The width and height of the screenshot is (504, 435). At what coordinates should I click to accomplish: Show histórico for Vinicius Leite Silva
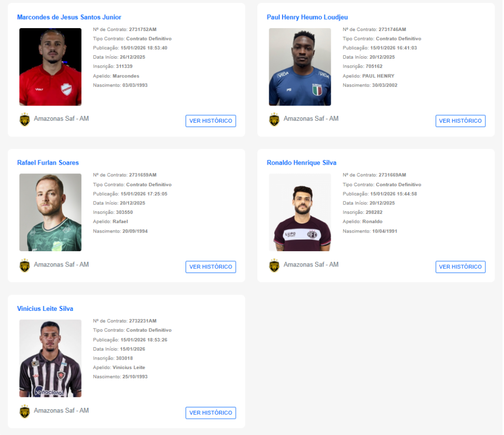[x=211, y=413]
